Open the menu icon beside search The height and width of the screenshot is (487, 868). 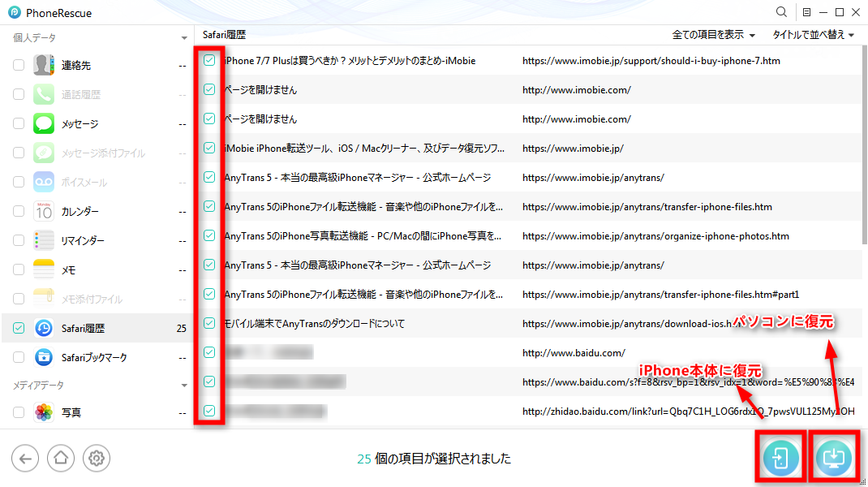pyautogui.click(x=806, y=12)
